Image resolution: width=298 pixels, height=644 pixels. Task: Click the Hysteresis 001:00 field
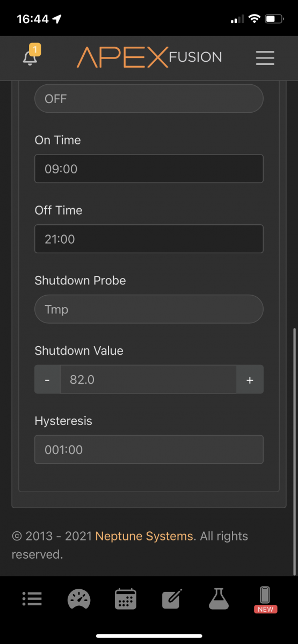point(149,449)
